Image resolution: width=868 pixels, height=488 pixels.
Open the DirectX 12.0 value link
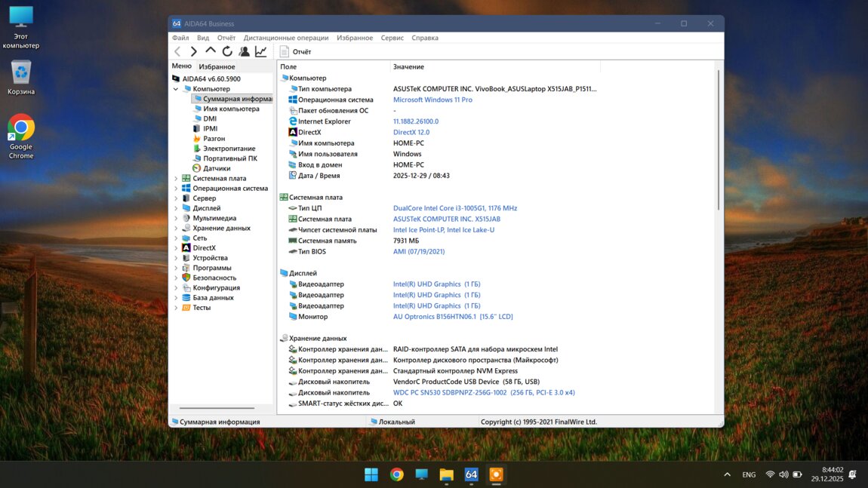coord(411,132)
